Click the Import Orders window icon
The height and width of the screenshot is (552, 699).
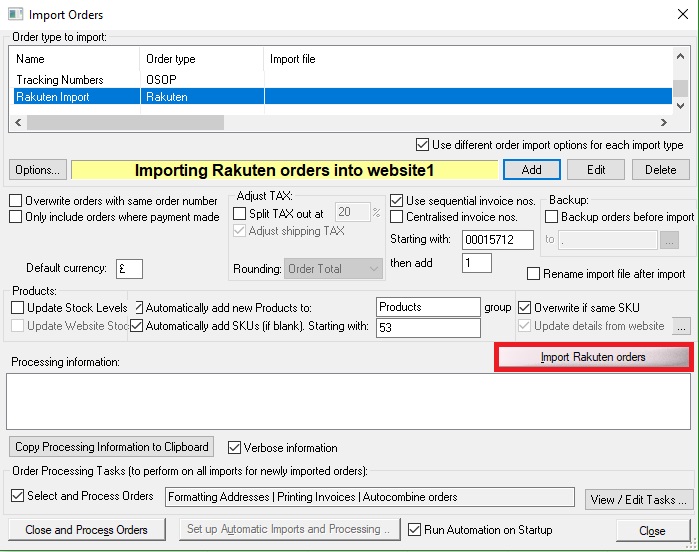pos(16,14)
